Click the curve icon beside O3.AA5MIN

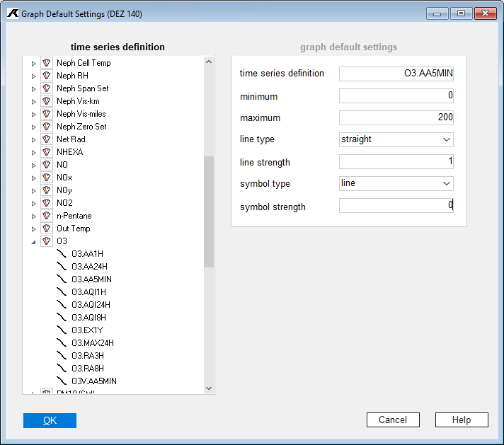62,279
